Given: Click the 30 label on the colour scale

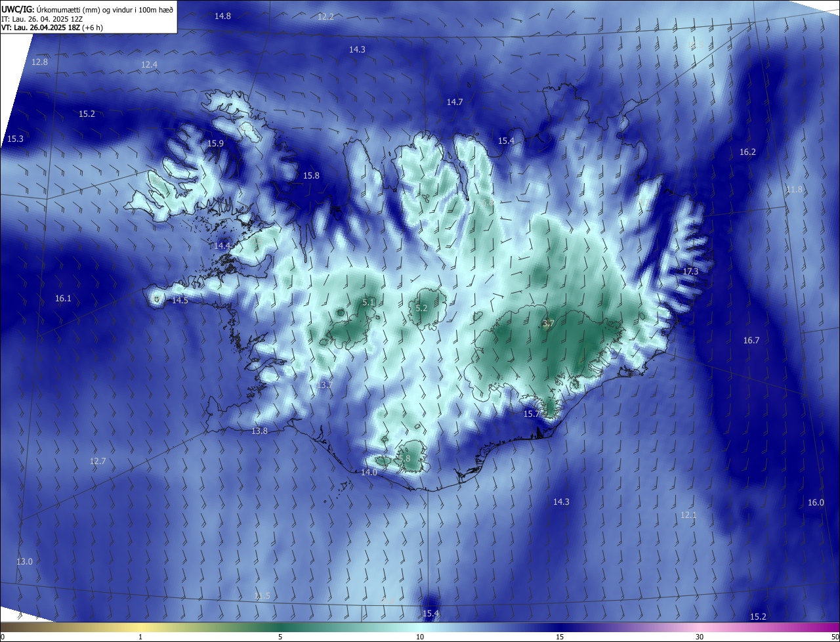Looking at the screenshot, I should [x=700, y=637].
